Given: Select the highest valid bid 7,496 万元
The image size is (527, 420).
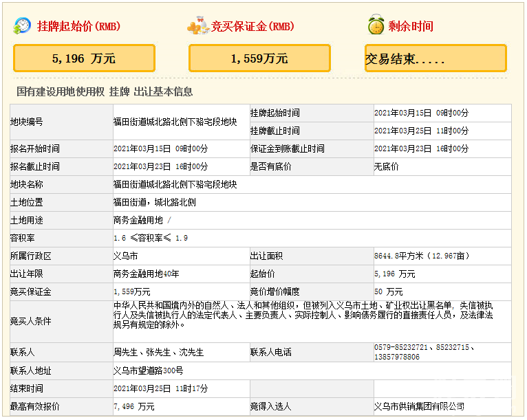Looking at the screenshot, I should tap(133, 406).
